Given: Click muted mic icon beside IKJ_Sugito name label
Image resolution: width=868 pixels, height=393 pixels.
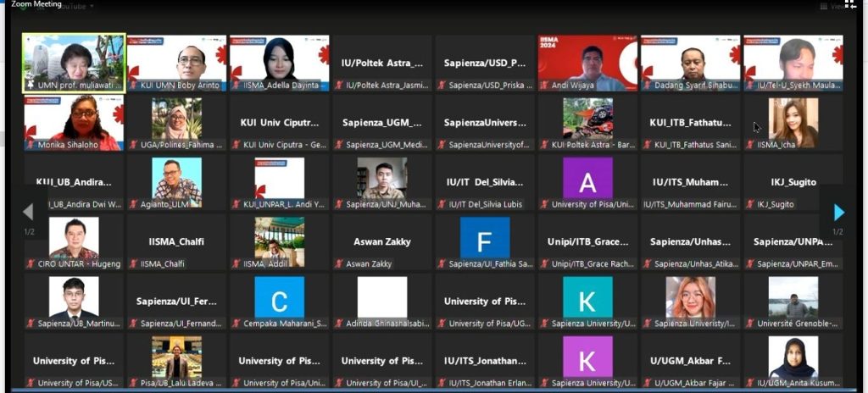Looking at the screenshot, I should coord(750,204).
